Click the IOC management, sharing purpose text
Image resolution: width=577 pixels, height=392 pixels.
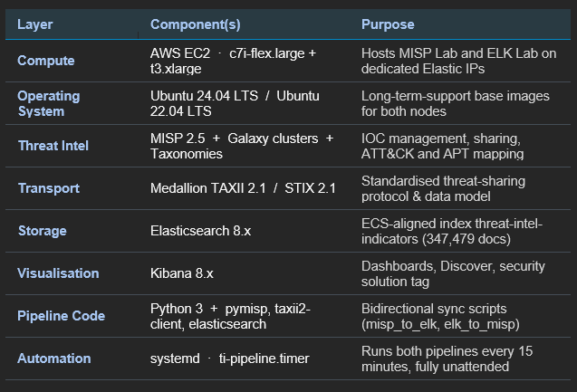[x=443, y=146]
